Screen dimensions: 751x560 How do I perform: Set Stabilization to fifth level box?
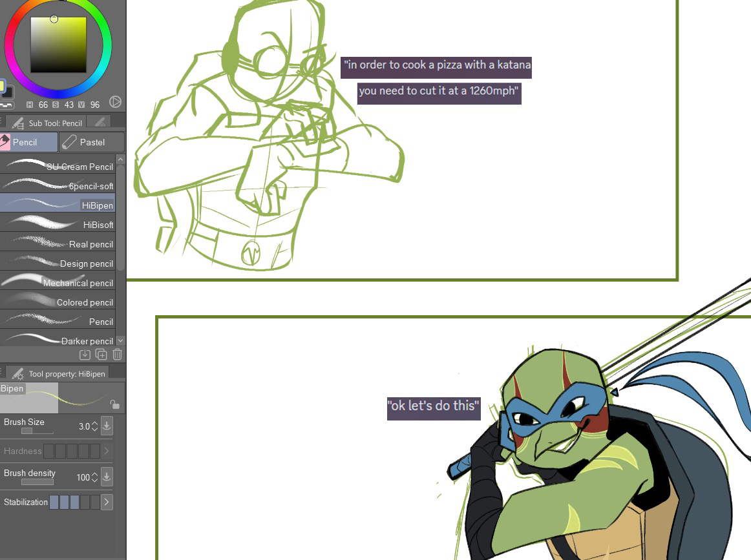(95, 502)
